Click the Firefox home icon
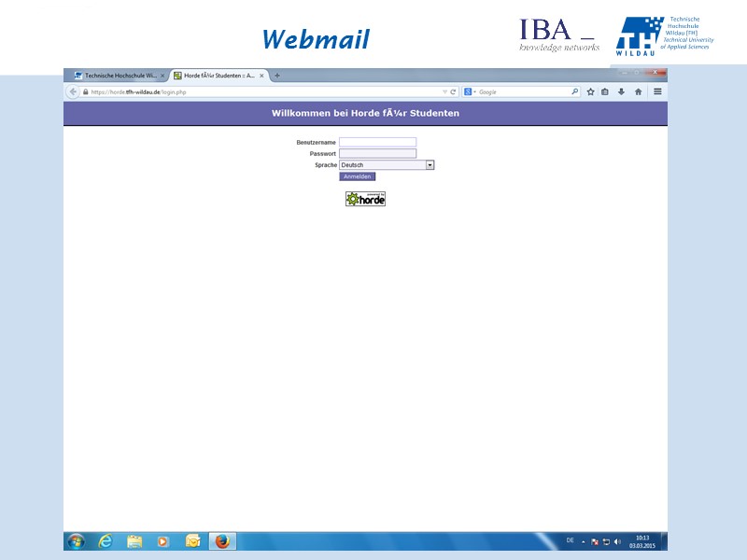Viewport: 747px width, 560px height. 637,91
